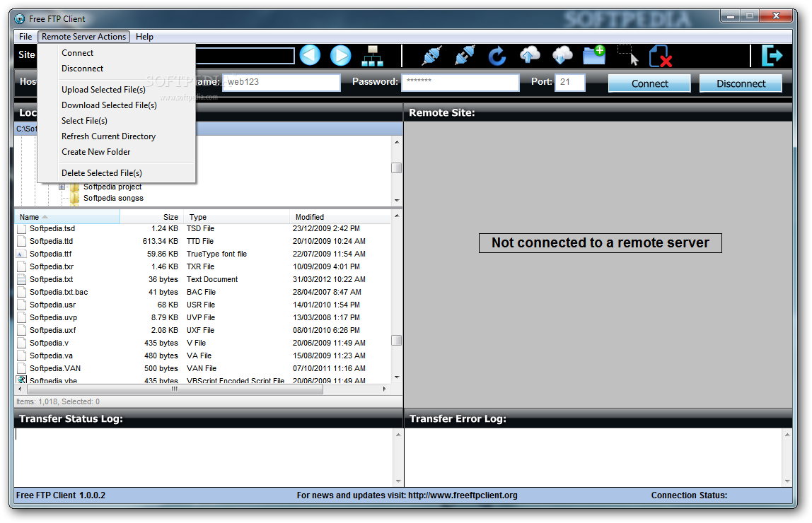
Task: Click the blue Connect button
Action: point(649,83)
